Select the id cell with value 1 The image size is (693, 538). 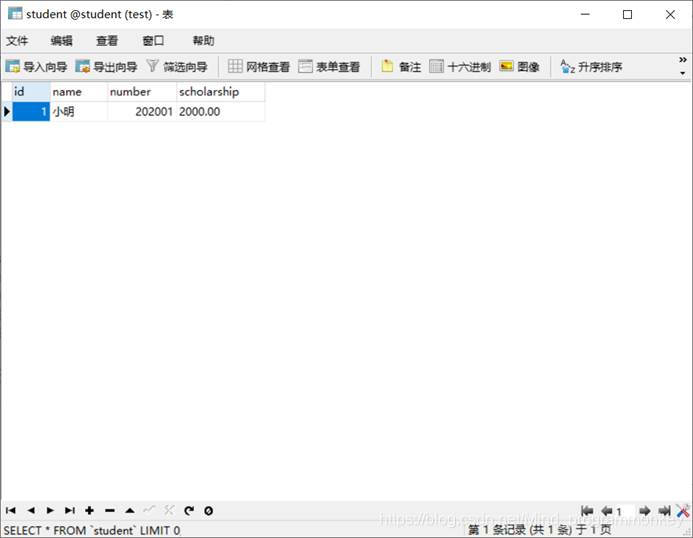(31, 111)
